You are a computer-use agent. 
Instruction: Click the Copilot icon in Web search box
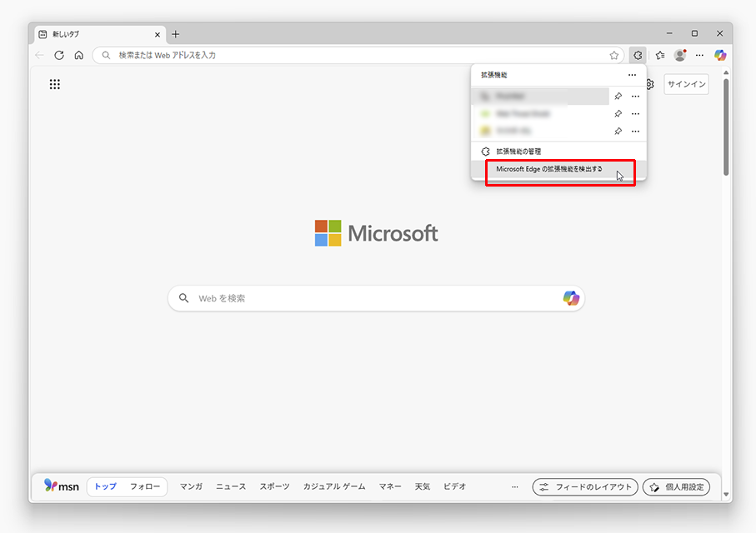tap(571, 298)
